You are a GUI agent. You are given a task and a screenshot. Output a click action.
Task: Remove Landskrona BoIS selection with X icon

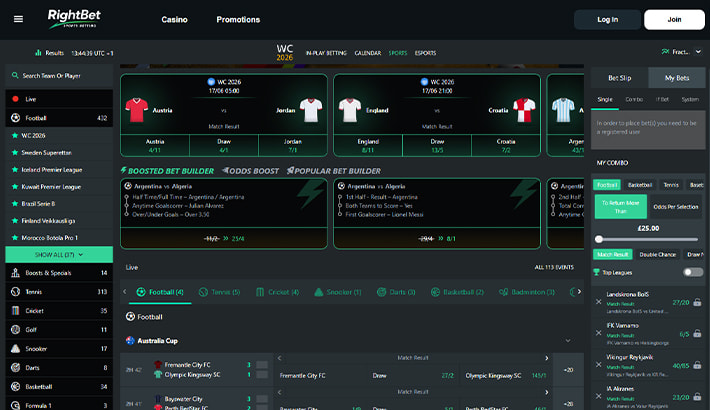pyautogui.click(x=599, y=302)
